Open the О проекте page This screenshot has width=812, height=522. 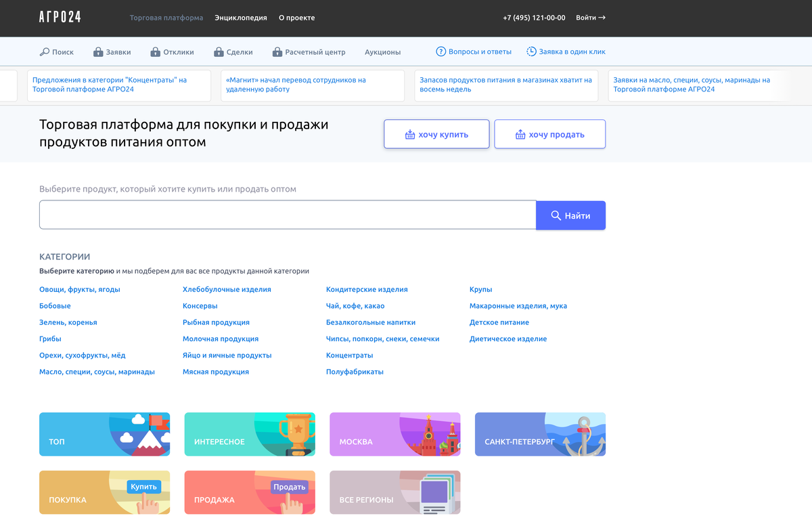296,18
